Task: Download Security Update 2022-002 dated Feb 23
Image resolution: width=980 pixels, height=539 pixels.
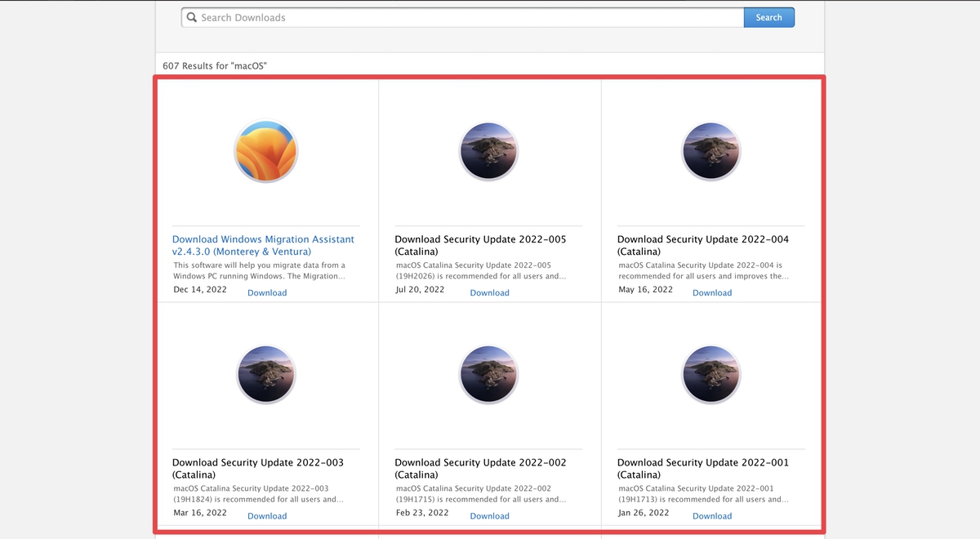Action: (x=489, y=516)
